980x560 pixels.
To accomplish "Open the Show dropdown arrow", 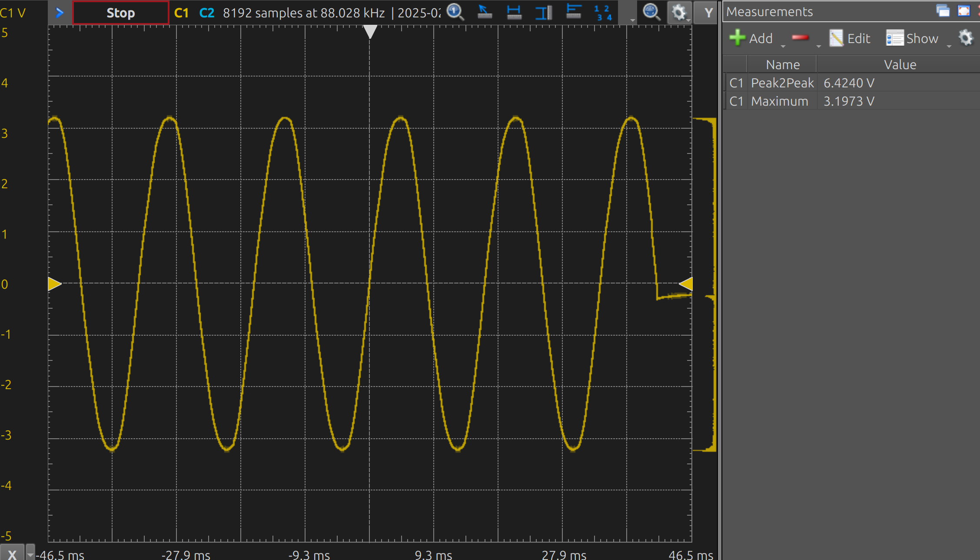I will click(949, 45).
